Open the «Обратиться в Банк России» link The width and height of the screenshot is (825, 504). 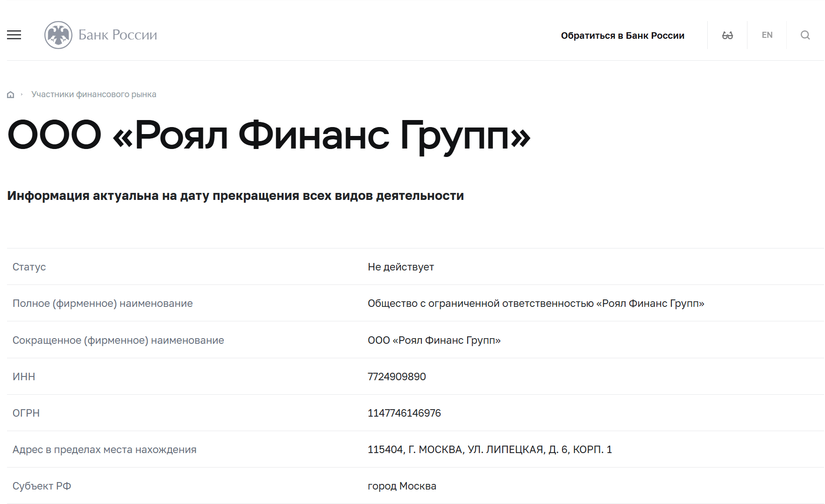623,35
